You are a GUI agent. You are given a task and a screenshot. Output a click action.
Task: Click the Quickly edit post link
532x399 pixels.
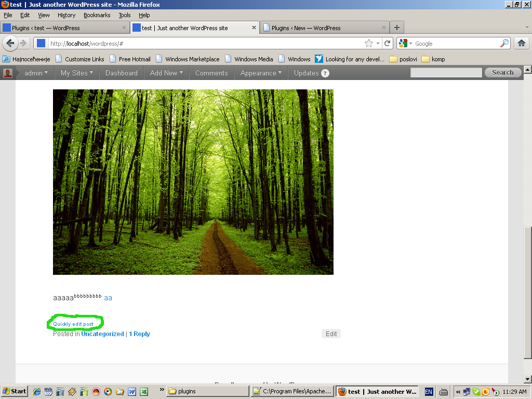tap(73, 324)
